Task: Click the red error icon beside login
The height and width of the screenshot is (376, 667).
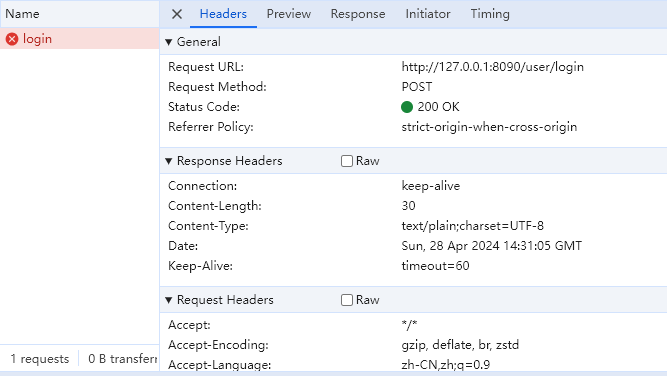Action: point(12,39)
